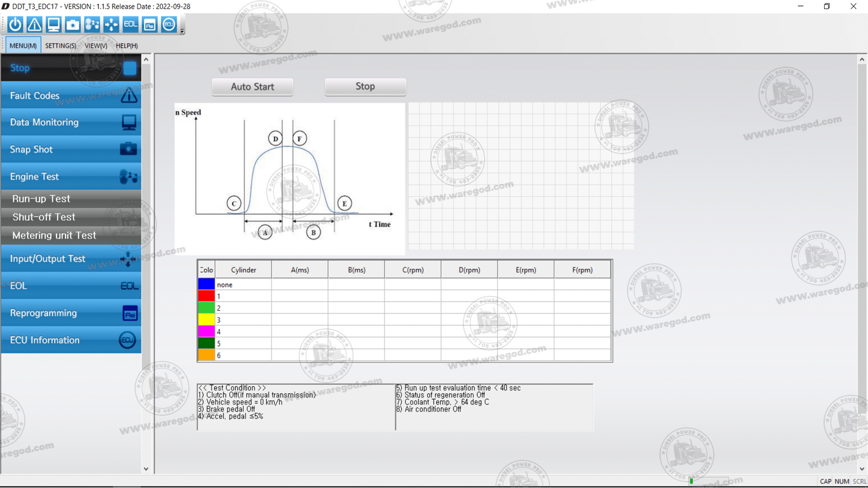Select the power/stop toolbar icon
Image resolution: width=868 pixels, height=488 pixels.
pos(14,24)
